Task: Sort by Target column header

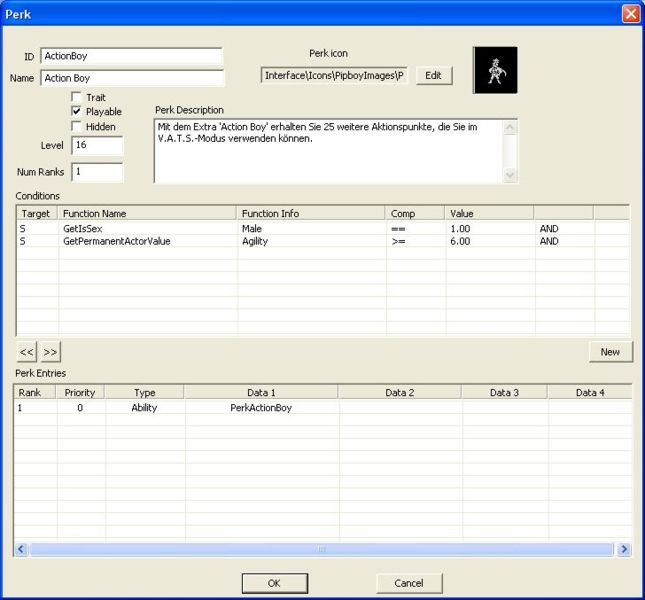Action: tap(37, 214)
